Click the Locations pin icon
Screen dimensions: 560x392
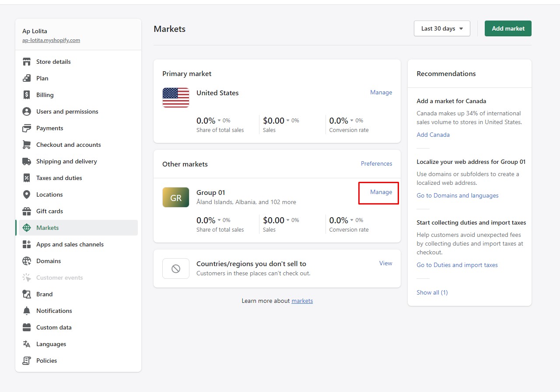(x=27, y=194)
